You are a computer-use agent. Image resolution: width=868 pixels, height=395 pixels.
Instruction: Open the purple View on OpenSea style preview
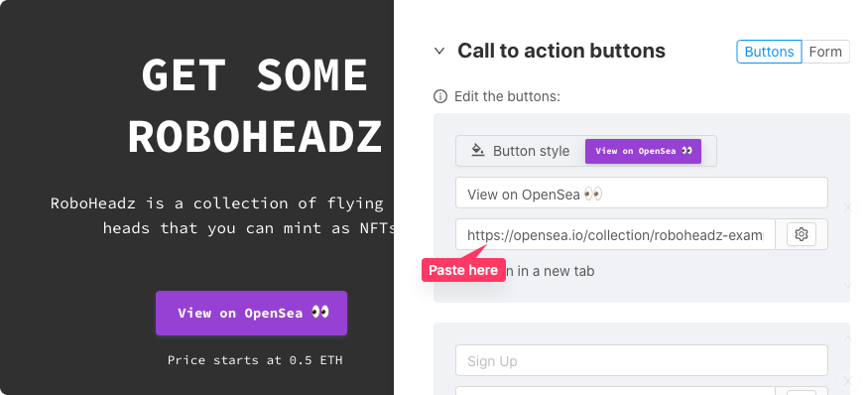point(643,151)
